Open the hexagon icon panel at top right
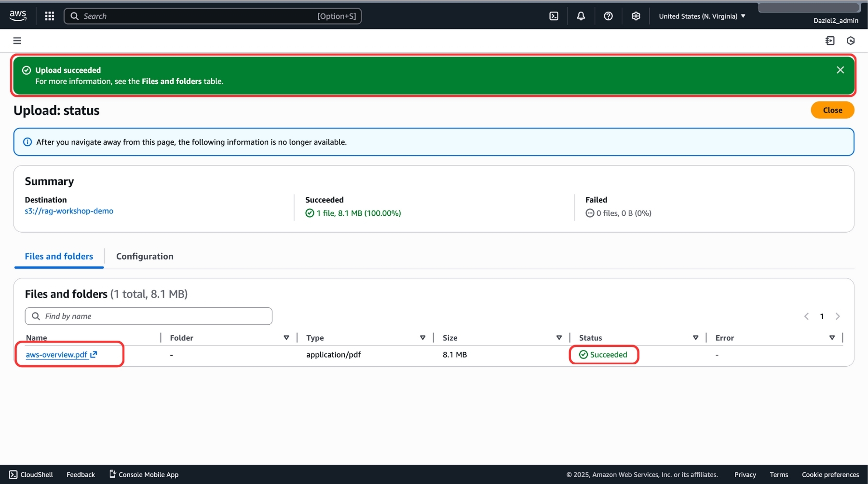The width and height of the screenshot is (868, 484). (x=851, y=41)
